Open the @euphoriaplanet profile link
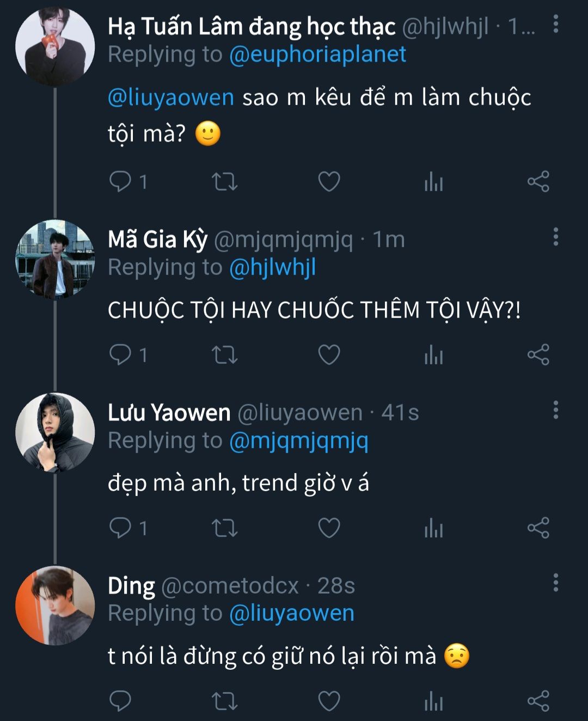The width and height of the screenshot is (588, 721). 317,54
